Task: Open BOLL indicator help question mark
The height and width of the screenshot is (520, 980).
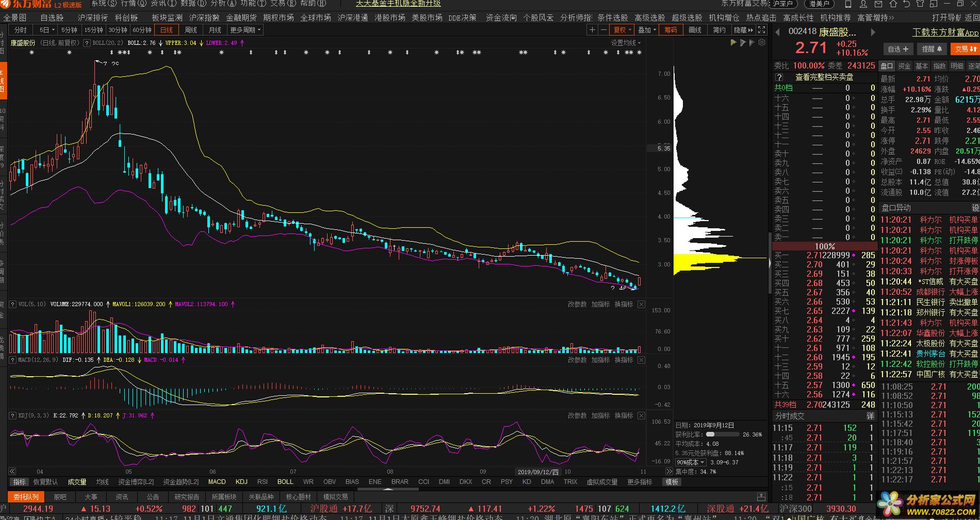Action: click(x=87, y=43)
